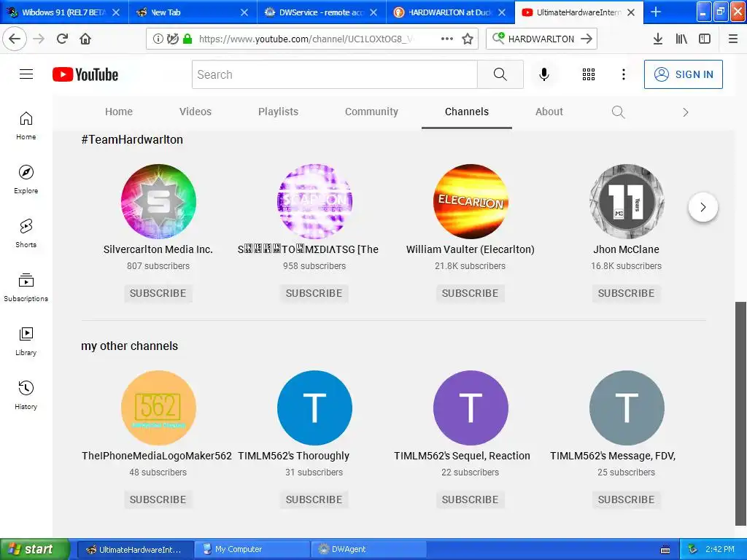Switch to the Videos tab
The image size is (747, 560).
click(x=196, y=112)
